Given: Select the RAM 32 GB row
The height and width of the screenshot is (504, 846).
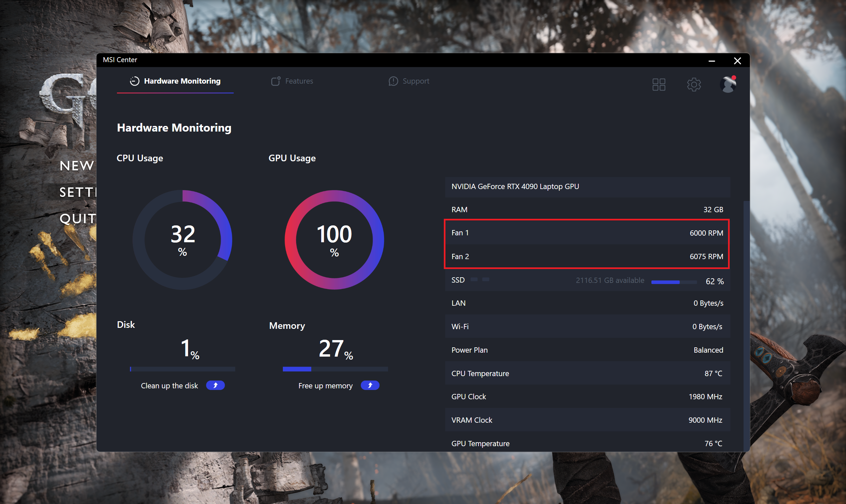Looking at the screenshot, I should tap(588, 210).
